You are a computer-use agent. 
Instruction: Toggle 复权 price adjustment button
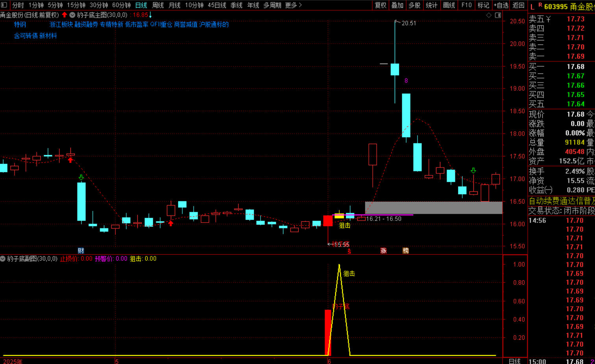(381, 5)
